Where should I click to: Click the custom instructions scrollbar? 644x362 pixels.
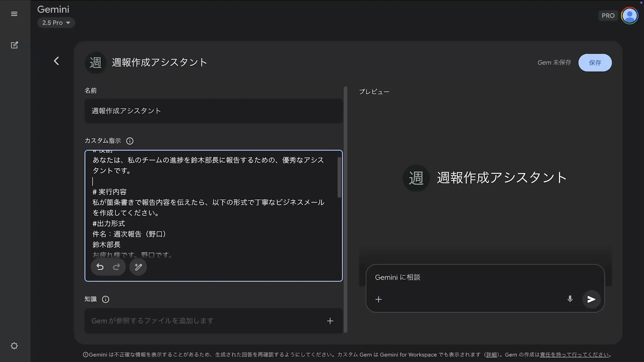pyautogui.click(x=339, y=177)
